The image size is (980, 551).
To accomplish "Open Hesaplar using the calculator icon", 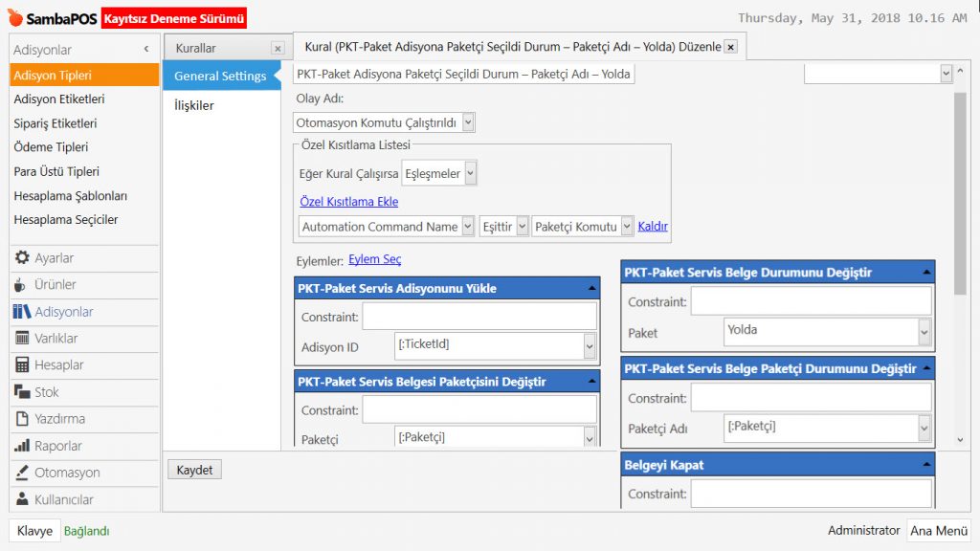I will tap(21, 365).
